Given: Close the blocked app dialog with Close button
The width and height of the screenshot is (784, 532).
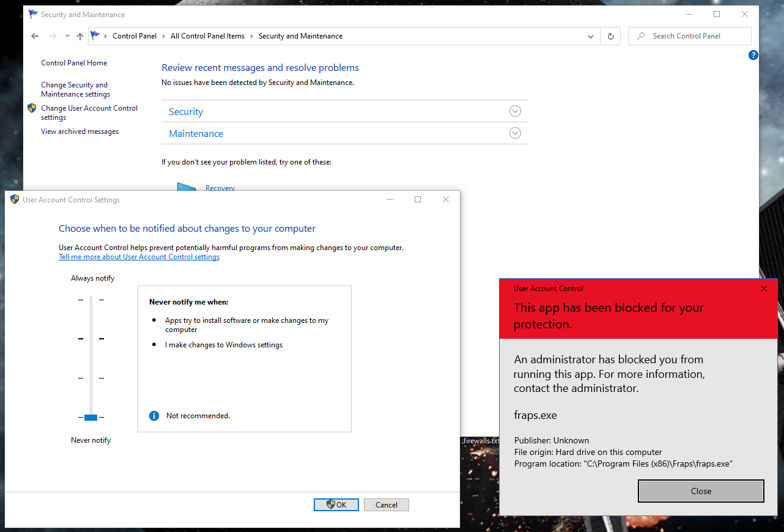Looking at the screenshot, I should [701, 491].
